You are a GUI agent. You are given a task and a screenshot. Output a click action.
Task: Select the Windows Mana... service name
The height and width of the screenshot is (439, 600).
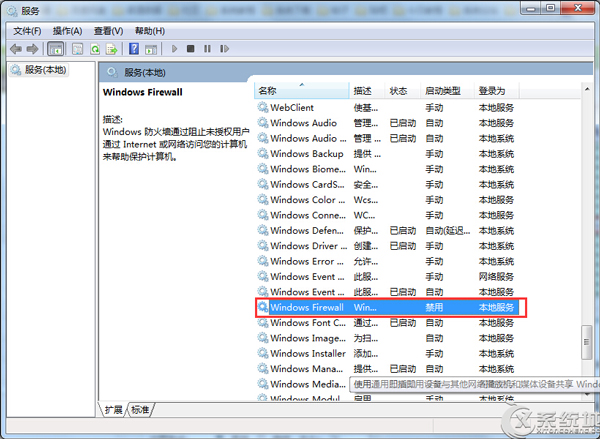[307, 368]
